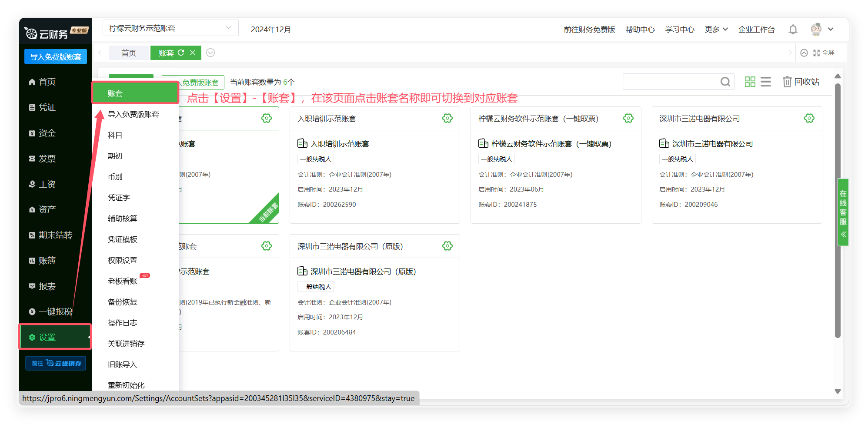
Task: Open the 柠檬云财务示范账套 account set dropdown
Action: click(x=170, y=28)
